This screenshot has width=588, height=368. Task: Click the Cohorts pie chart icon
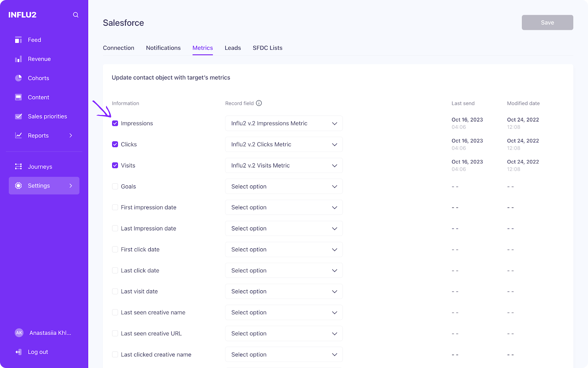(x=18, y=78)
